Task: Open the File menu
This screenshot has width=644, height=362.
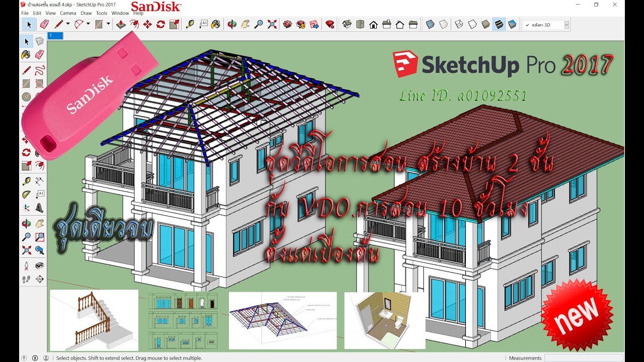Action: point(25,13)
